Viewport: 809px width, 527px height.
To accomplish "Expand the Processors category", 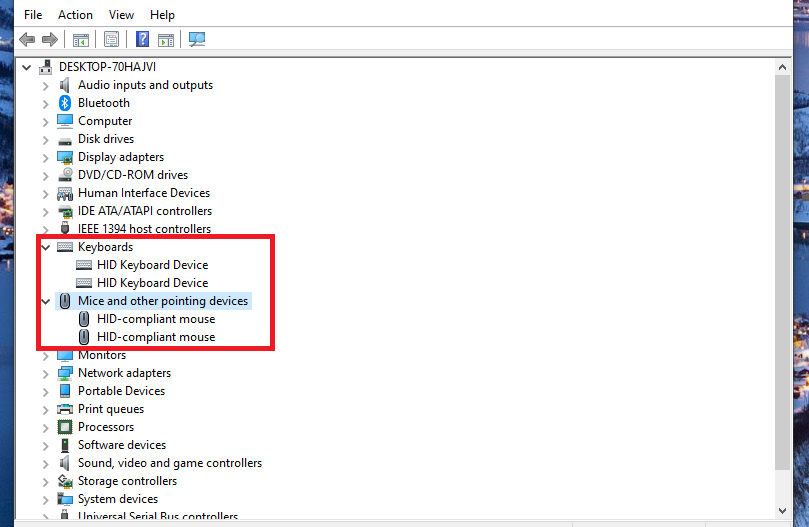I will [x=45, y=428].
